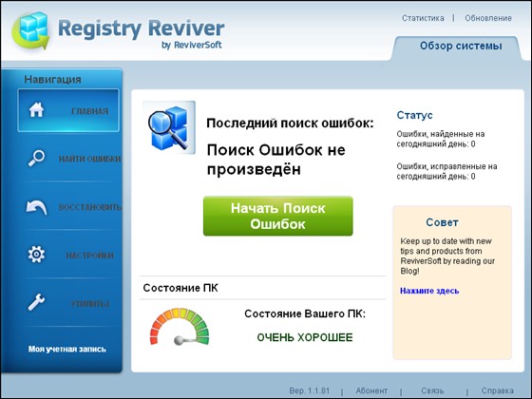The width and height of the screenshot is (532, 399).
Task: Click the Registry Reviver cube logo
Action: click(x=30, y=30)
